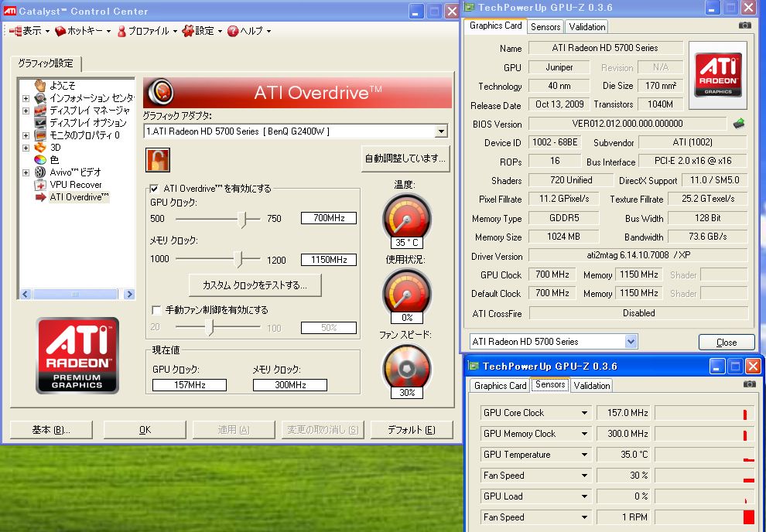766x532 pixels.
Task: Click the GPU Core Clock sensor graph
Action: click(x=705, y=413)
